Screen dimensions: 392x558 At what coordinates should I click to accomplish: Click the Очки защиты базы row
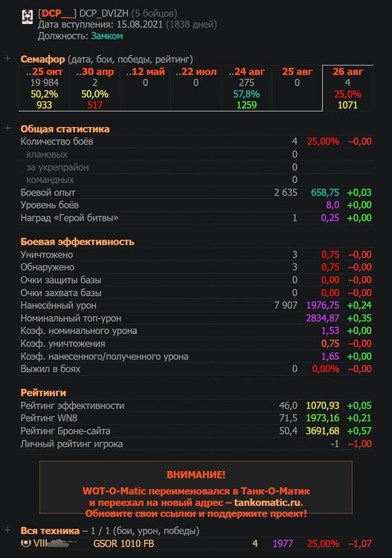click(196, 280)
